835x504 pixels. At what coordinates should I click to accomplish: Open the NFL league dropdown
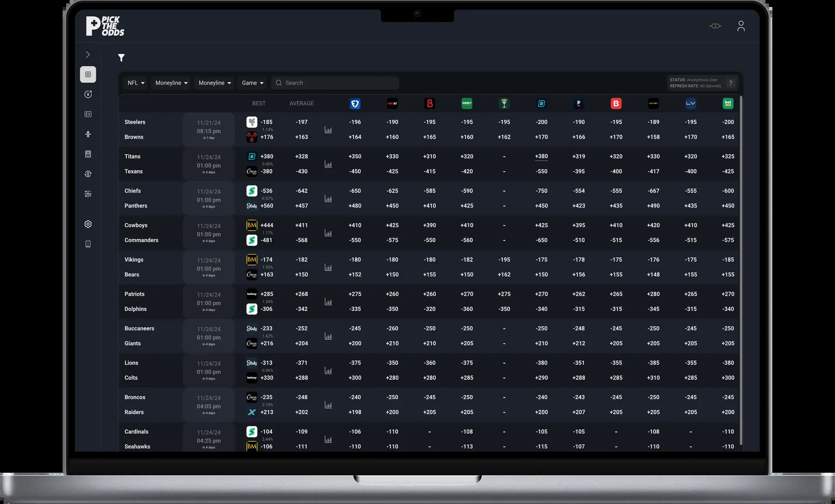(x=136, y=83)
